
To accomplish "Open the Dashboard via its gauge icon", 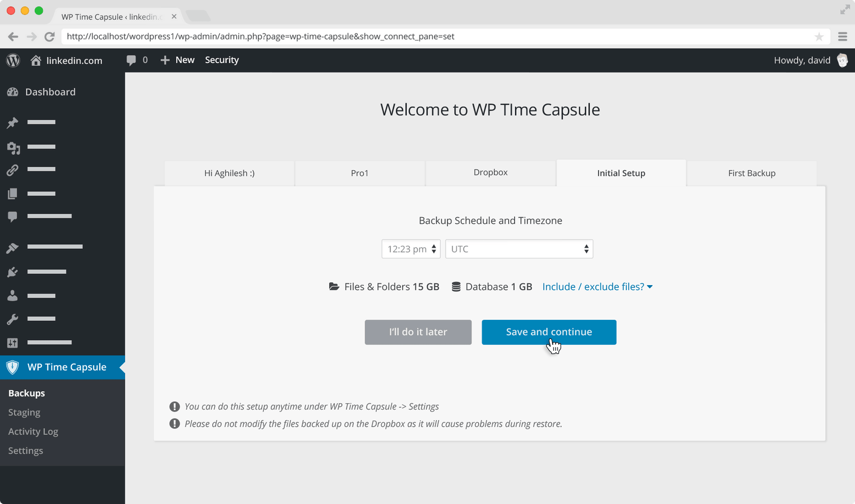I will pyautogui.click(x=12, y=92).
